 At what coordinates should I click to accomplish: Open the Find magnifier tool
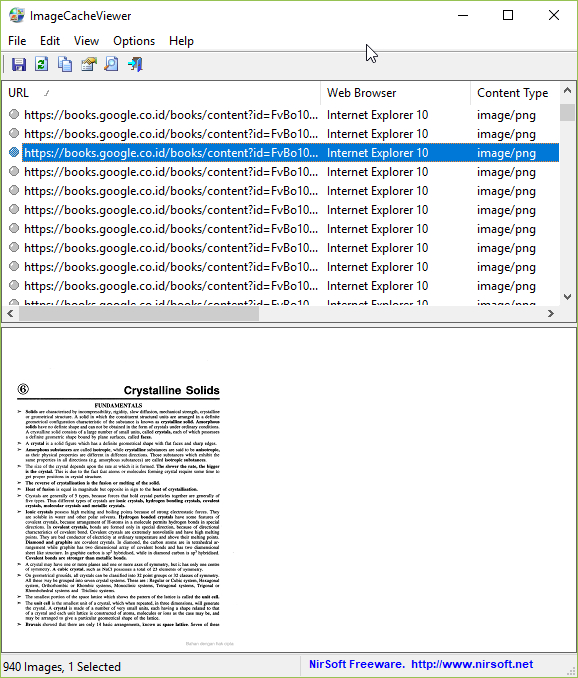[x=112, y=64]
